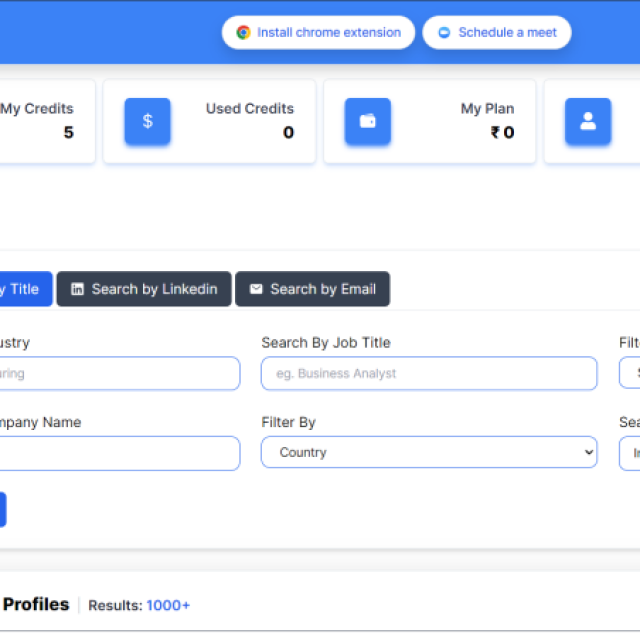Click the Industry input field
The width and height of the screenshot is (640, 640).
click(119, 374)
